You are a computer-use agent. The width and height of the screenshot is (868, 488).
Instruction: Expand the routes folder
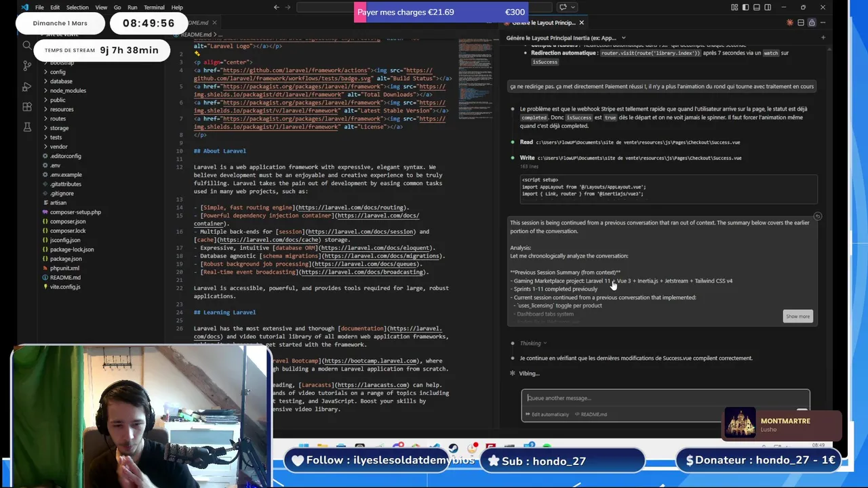(x=58, y=119)
